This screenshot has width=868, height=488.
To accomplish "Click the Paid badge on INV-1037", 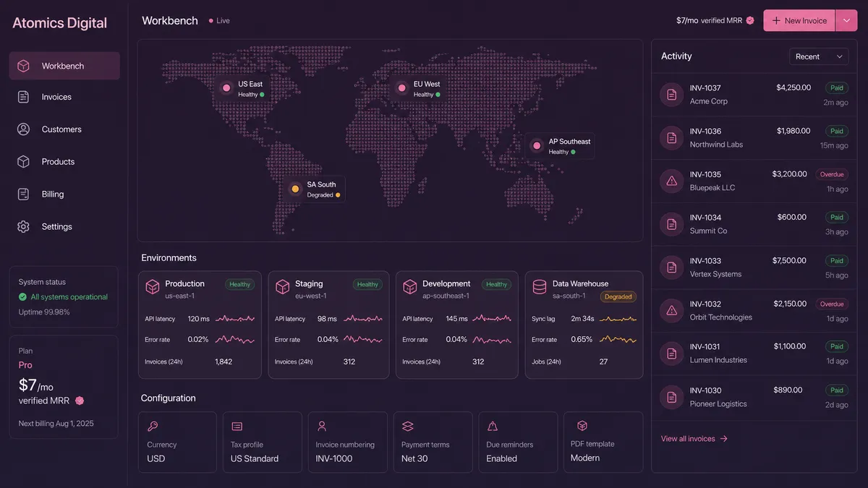I will pos(837,88).
